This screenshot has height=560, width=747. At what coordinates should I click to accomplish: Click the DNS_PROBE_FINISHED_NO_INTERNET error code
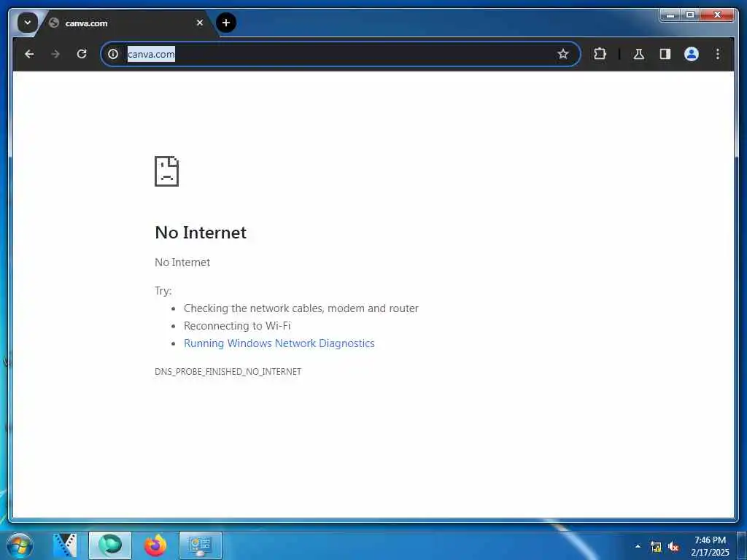click(228, 371)
